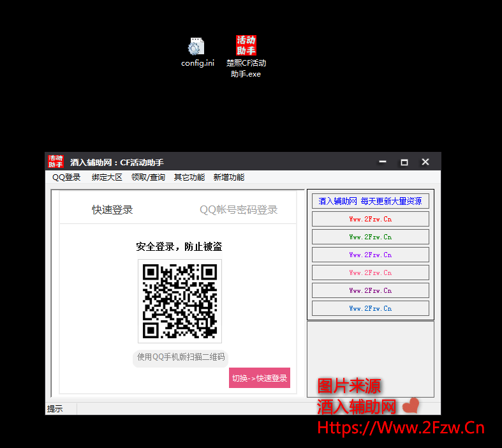Click the 提示 status bar label

tap(55, 409)
